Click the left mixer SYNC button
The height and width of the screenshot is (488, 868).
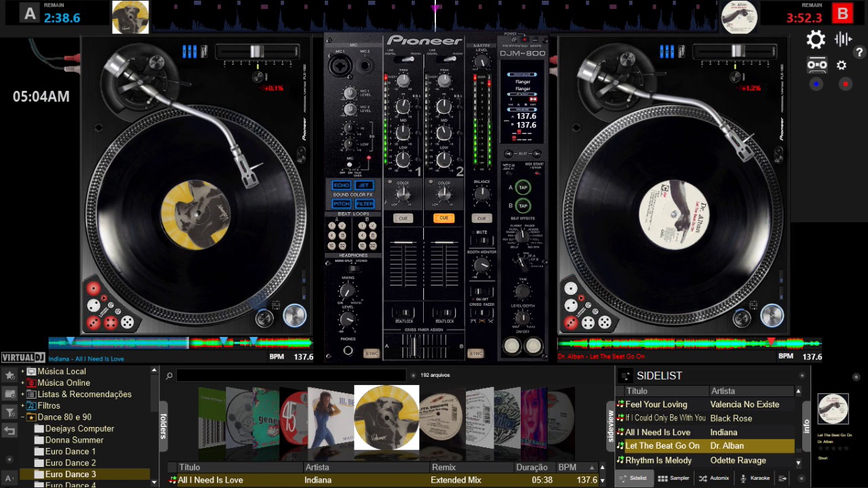click(x=372, y=354)
